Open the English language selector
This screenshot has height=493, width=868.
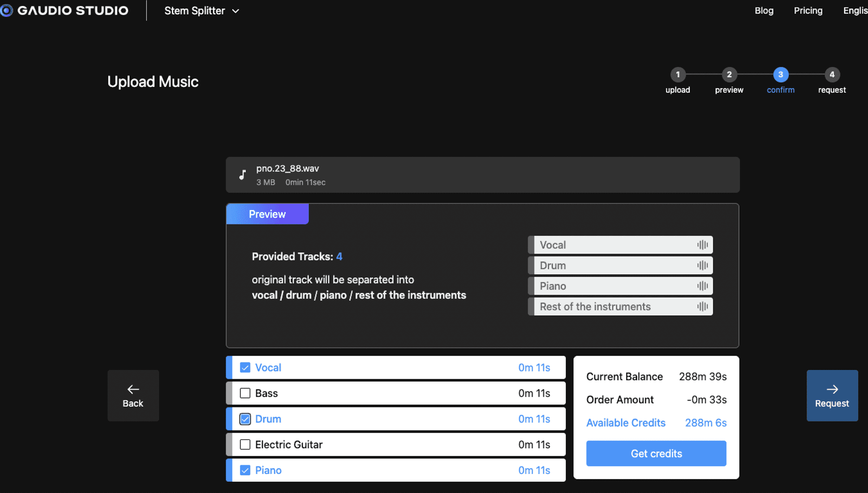[855, 10]
